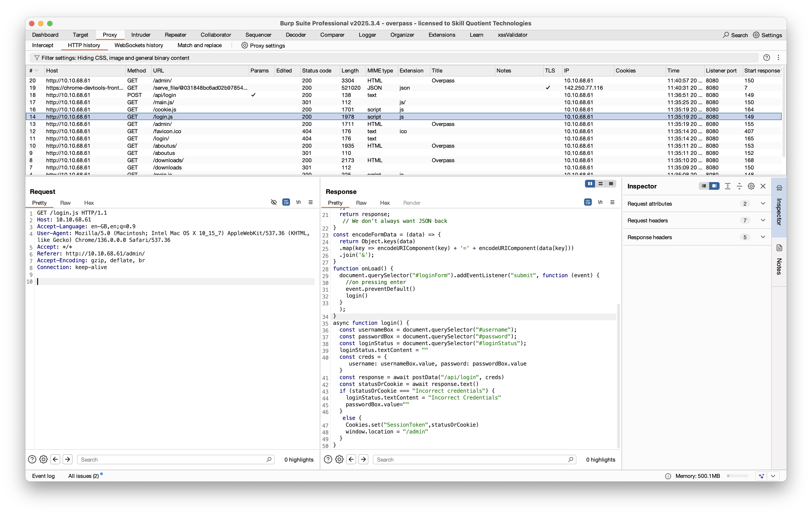Open help icon below Response panel
This screenshot has height=515, width=812.
(328, 459)
